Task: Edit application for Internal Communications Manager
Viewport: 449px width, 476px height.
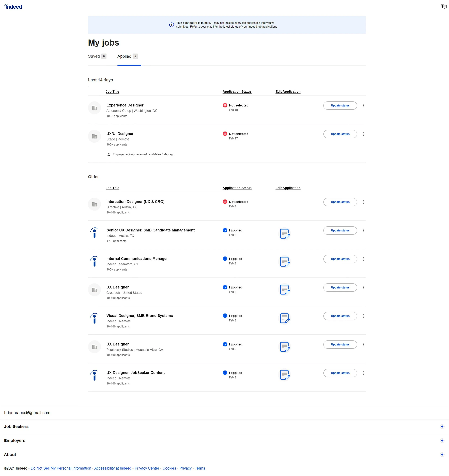Action: click(x=285, y=262)
